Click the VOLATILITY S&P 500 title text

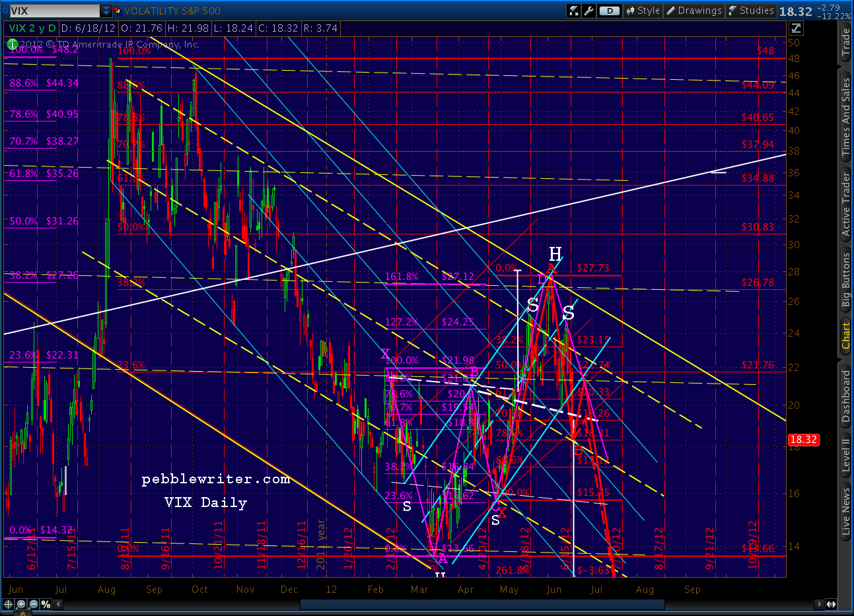[x=172, y=11]
